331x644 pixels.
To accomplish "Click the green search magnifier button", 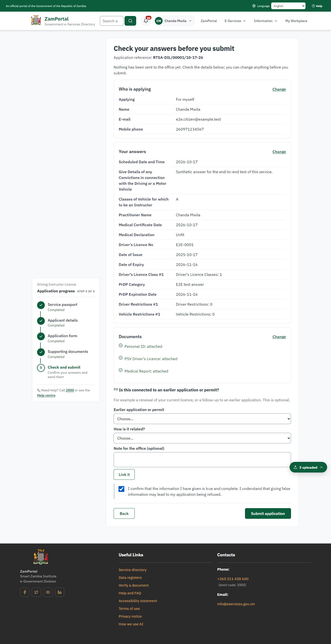I will tap(130, 21).
